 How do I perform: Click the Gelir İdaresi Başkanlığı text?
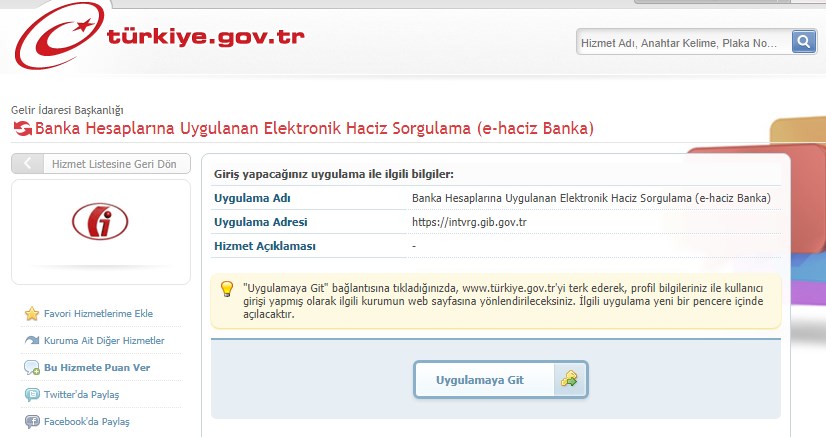coord(67,110)
